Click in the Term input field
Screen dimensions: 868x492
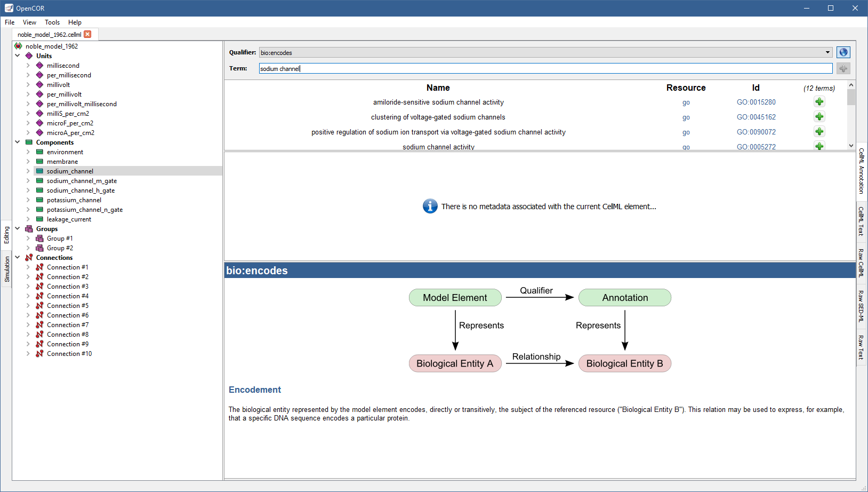click(545, 68)
